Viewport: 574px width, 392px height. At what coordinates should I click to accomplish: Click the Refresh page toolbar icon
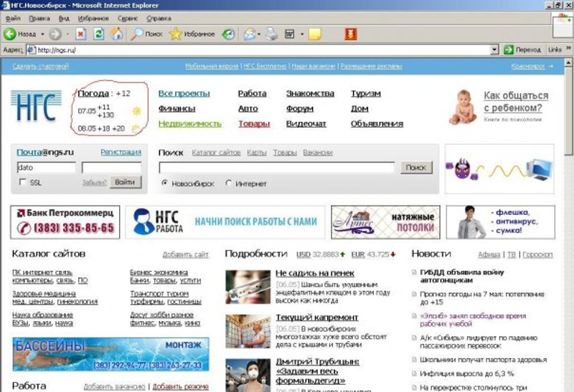98,34
